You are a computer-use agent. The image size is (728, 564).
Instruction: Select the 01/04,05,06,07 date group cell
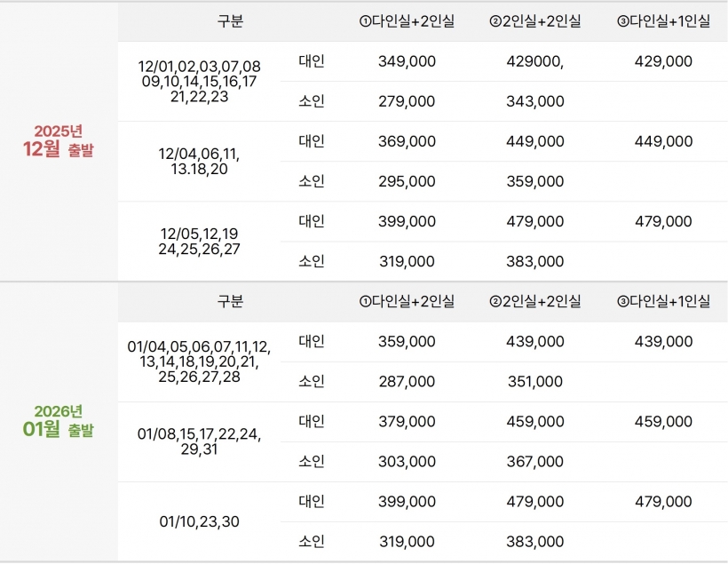pos(200,361)
